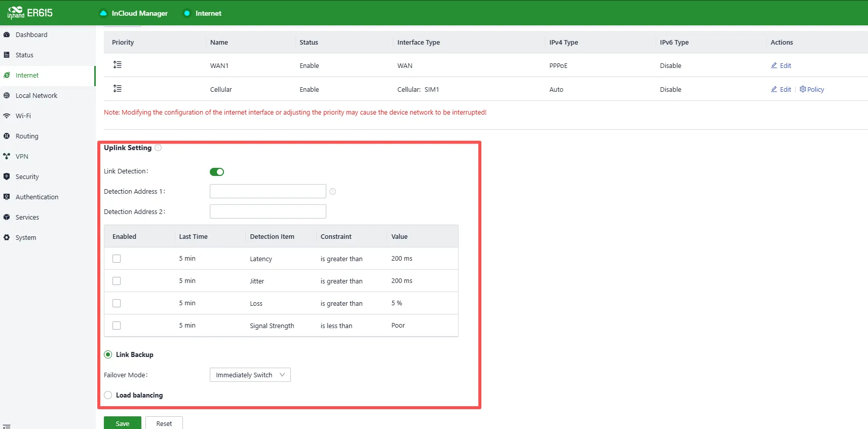This screenshot has width=868, height=429.
Task: Click the Uplink Setting help icon
Action: click(158, 148)
